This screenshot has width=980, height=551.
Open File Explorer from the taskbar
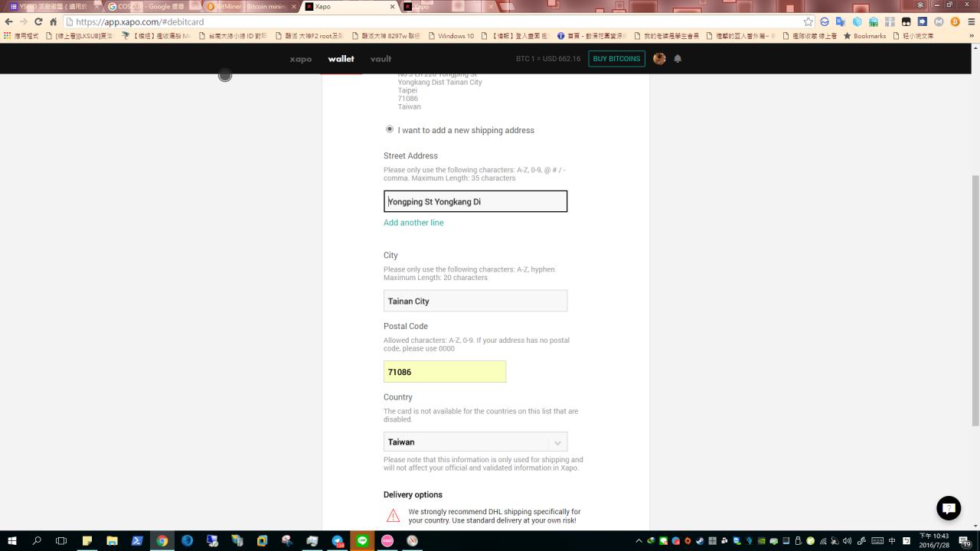(x=112, y=541)
